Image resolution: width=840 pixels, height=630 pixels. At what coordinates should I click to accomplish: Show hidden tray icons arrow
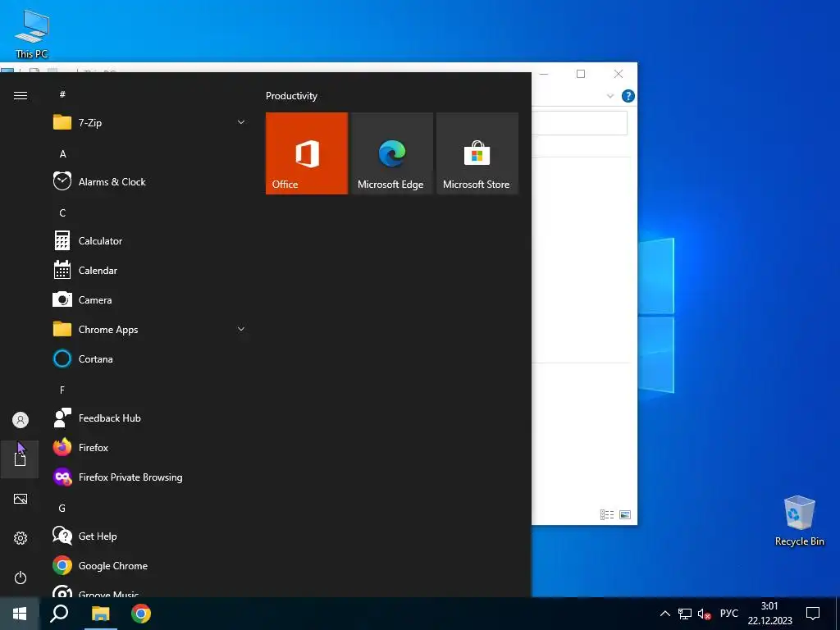(x=664, y=614)
